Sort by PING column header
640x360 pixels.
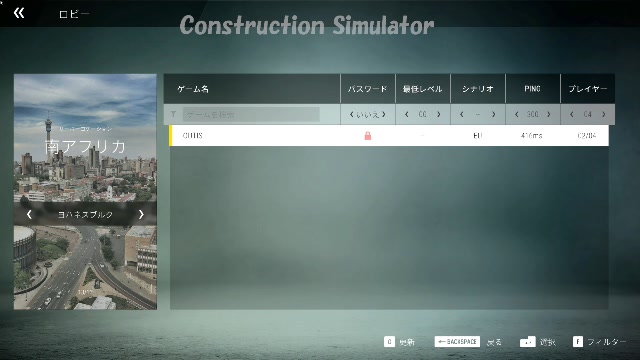pyautogui.click(x=532, y=89)
